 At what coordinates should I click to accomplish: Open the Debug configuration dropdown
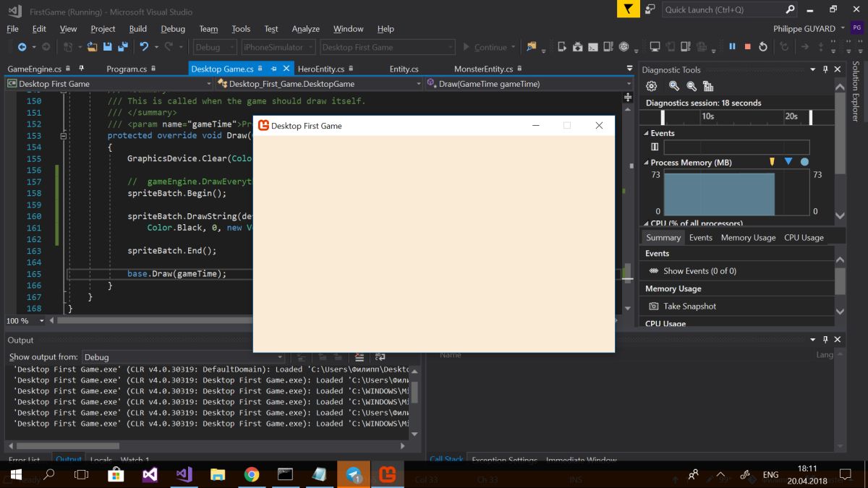pos(215,47)
